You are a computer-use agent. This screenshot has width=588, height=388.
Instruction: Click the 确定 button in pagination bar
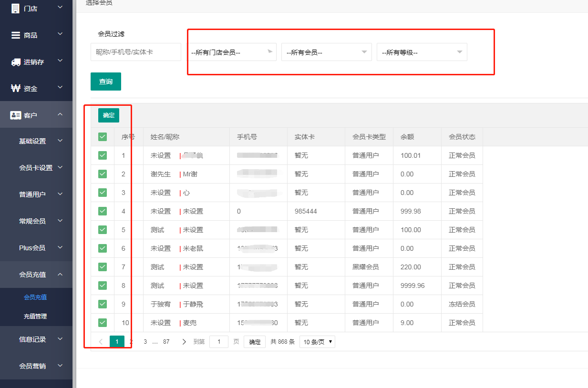click(255, 342)
